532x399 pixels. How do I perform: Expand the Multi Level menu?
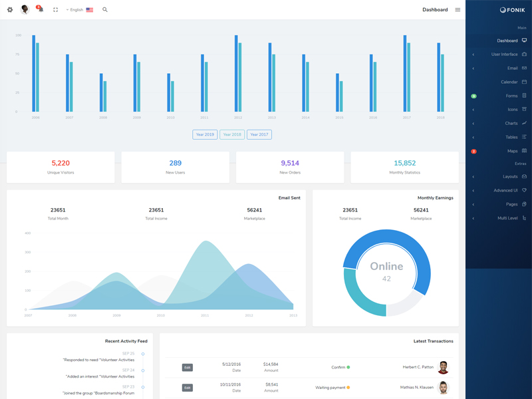pos(507,218)
